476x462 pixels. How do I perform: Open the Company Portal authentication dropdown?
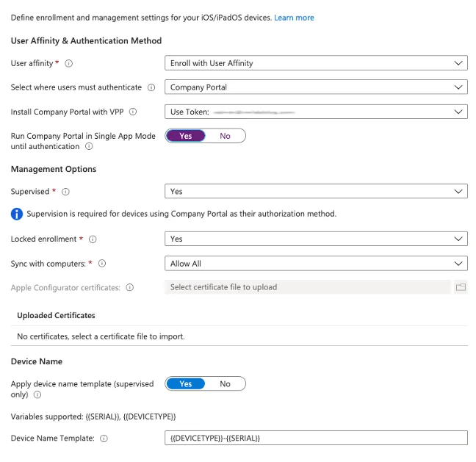316,87
